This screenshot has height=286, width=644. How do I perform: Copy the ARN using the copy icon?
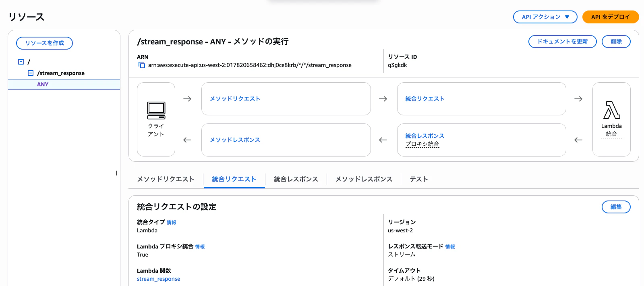tap(142, 65)
